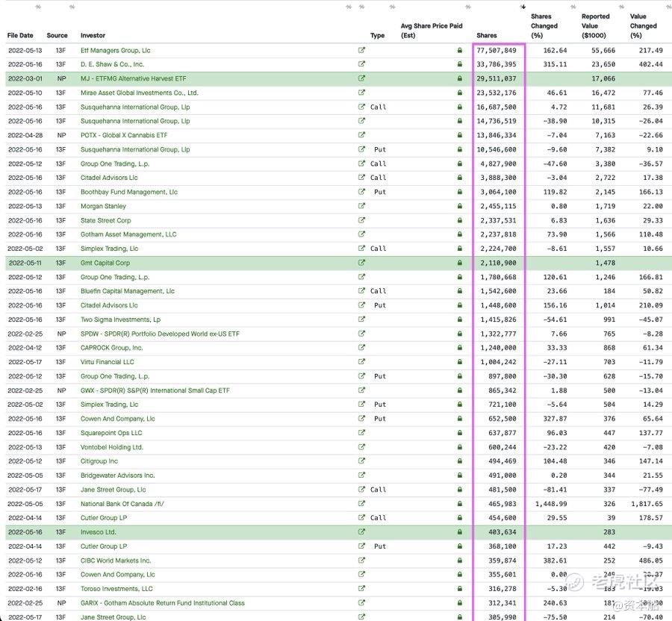Screen dimensions: 672x621
Task: Click external link icon for Squarepoint Ops LLC
Action: pyautogui.click(x=361, y=433)
